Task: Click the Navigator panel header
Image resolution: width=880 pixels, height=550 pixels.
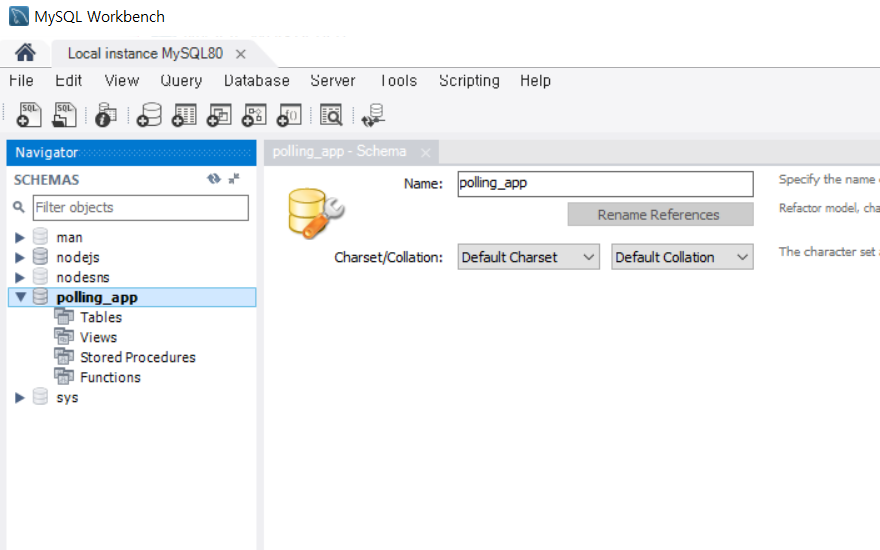Action: 131,153
